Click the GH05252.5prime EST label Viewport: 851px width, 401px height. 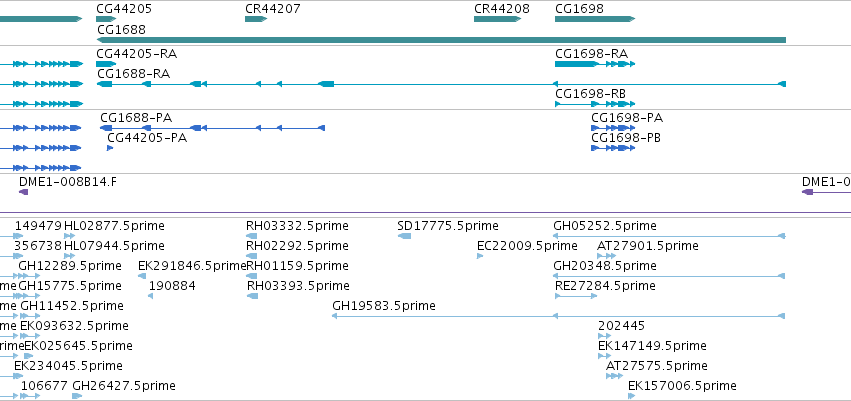click(605, 226)
